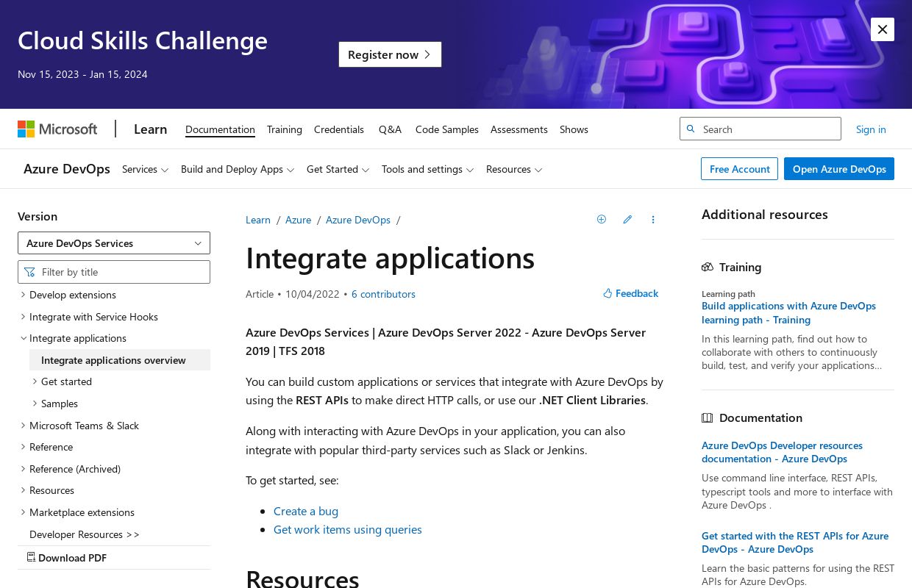Open Build and Deploy Apps dropdown
This screenshot has width=912, height=588.
click(x=238, y=169)
